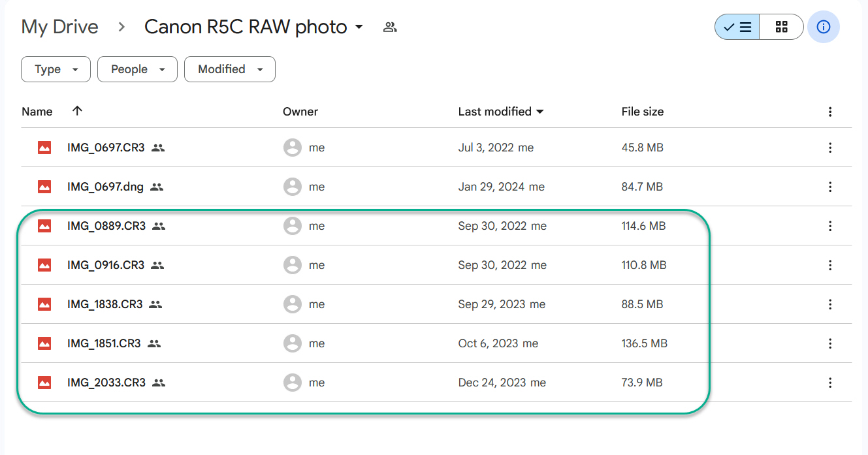Viewport: 868px width, 455px height.
Task: Select the file name IMG_0889.CR3
Action: pos(106,226)
